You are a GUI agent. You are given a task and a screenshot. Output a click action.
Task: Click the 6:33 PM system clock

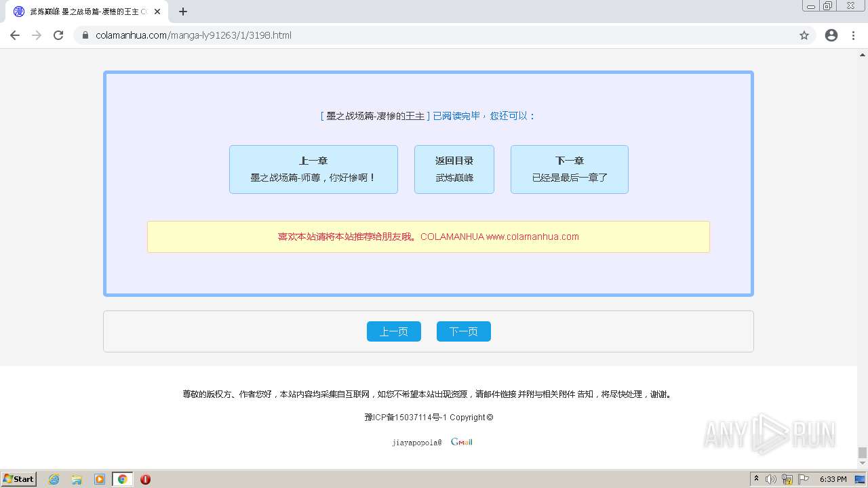[x=833, y=479]
